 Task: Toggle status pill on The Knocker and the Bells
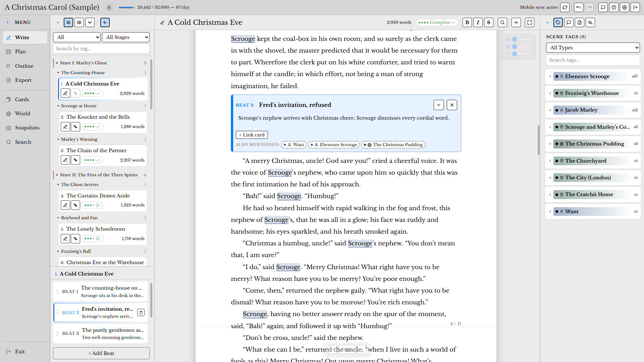click(x=92, y=127)
